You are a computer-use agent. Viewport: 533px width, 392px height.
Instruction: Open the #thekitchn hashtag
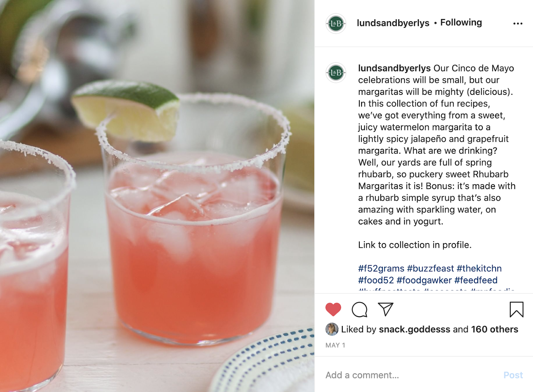(479, 268)
